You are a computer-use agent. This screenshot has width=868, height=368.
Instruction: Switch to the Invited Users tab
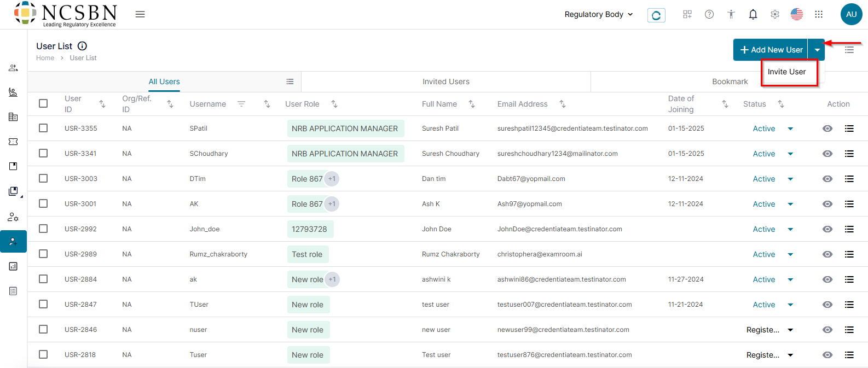(x=445, y=81)
